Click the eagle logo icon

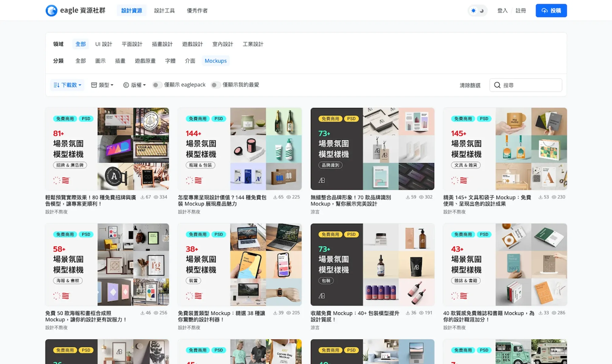[x=51, y=10]
